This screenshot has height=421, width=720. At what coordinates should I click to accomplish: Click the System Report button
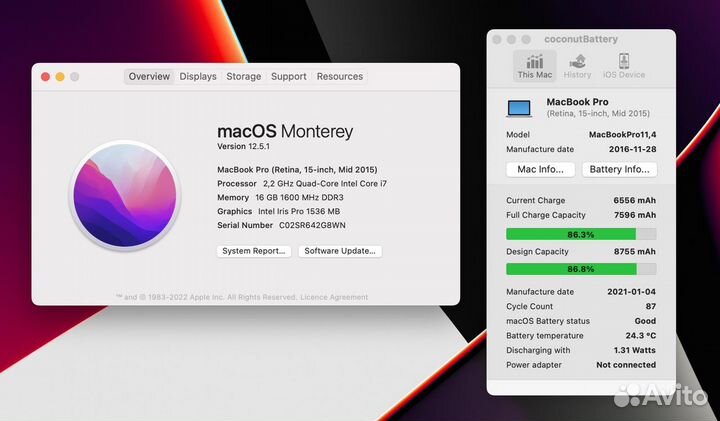click(254, 251)
